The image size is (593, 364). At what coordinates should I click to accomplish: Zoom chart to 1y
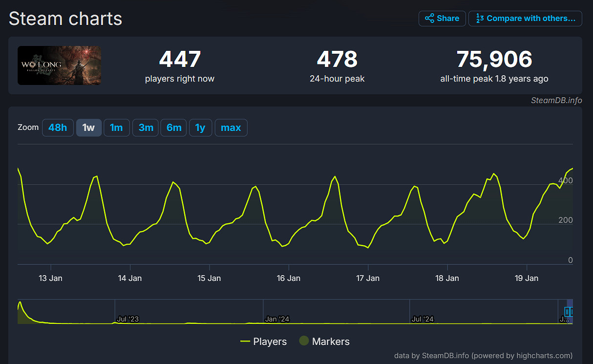click(x=200, y=128)
